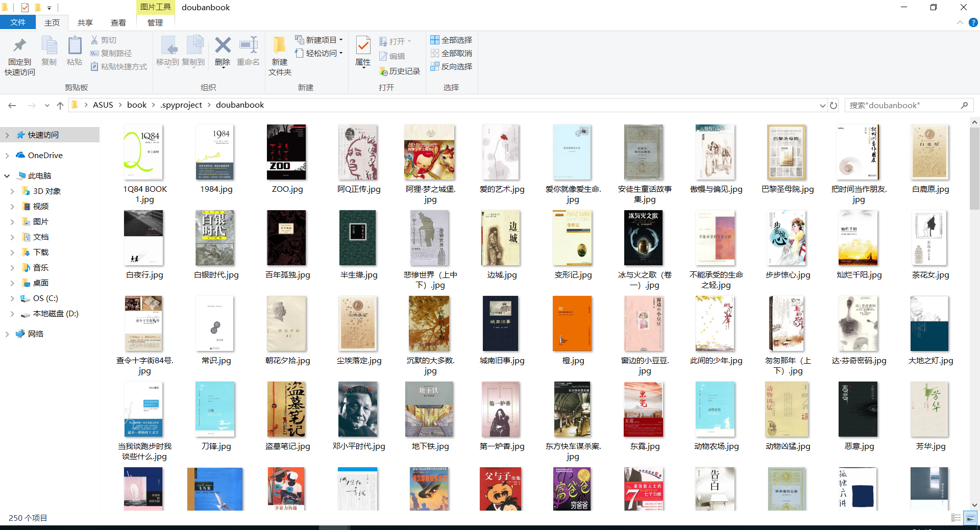Click Edit (编辑) in the Open group

(x=392, y=56)
